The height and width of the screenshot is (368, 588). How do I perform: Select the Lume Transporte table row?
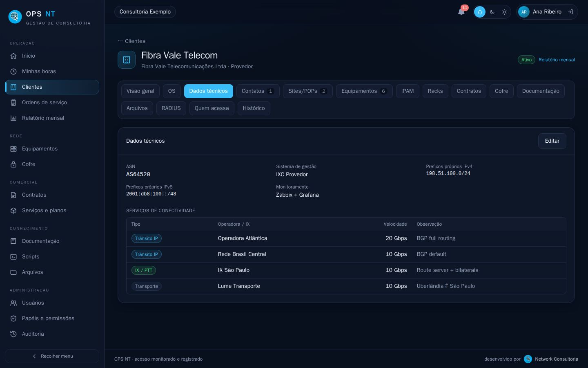pos(346,286)
